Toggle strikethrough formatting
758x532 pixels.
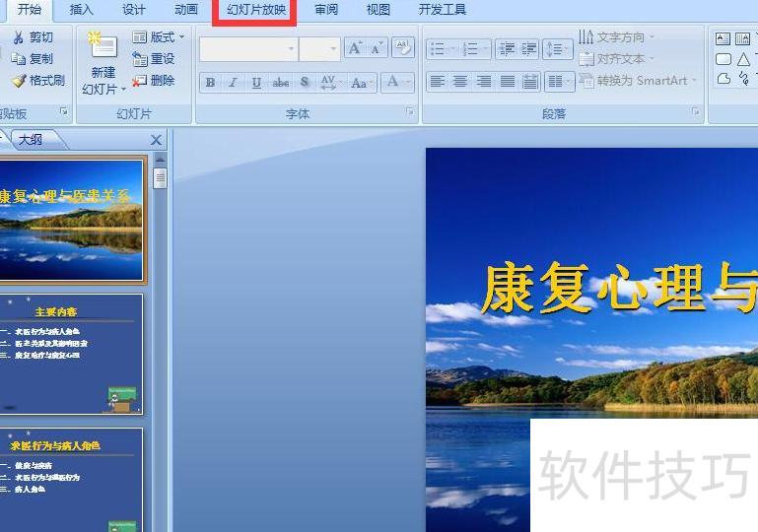pos(280,83)
